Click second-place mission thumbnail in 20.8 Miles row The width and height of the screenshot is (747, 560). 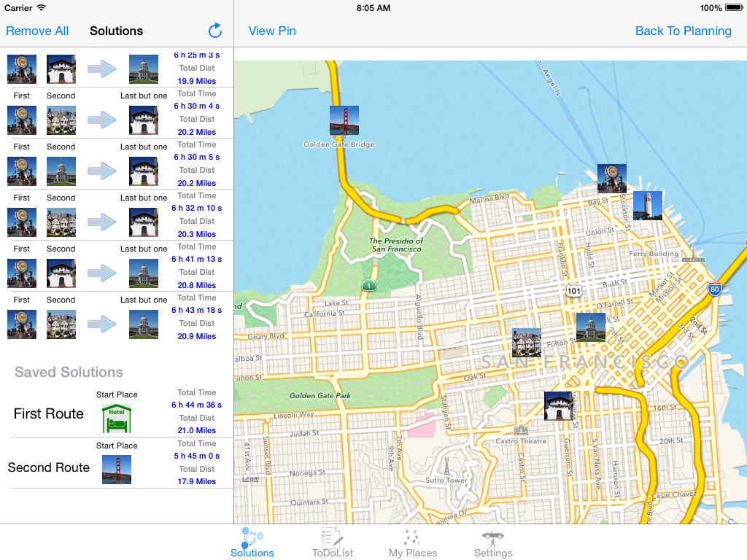point(61,273)
